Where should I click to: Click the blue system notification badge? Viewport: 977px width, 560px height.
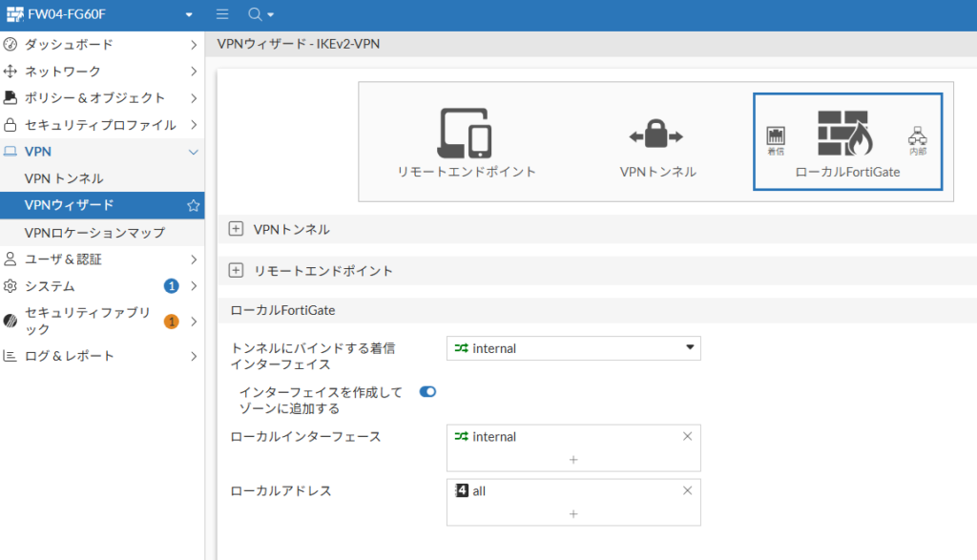point(172,286)
